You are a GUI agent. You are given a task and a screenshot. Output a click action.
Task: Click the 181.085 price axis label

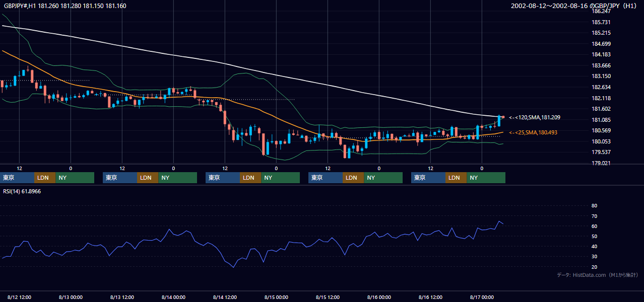601,120
